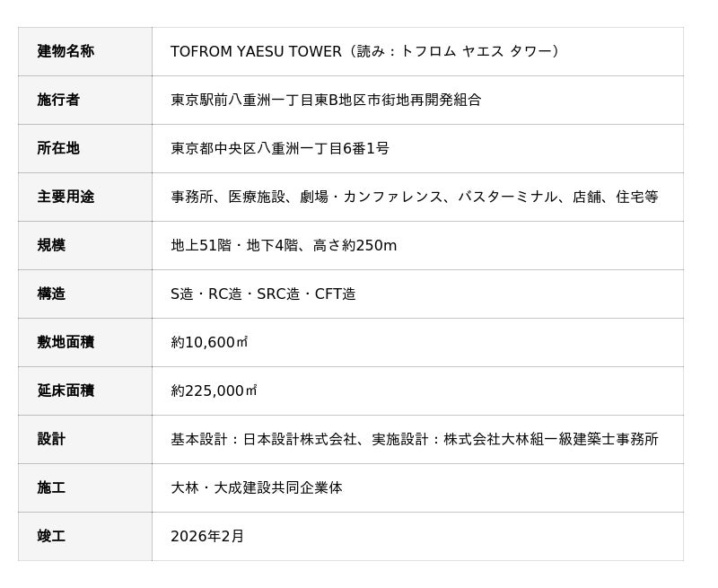Image resolution: width=718 pixels, height=588 pixels.
Task: Click the 規模 label cell
Action: (x=51, y=245)
